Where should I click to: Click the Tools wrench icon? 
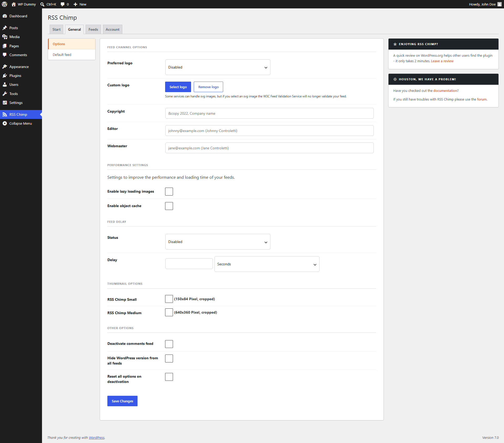5,94
